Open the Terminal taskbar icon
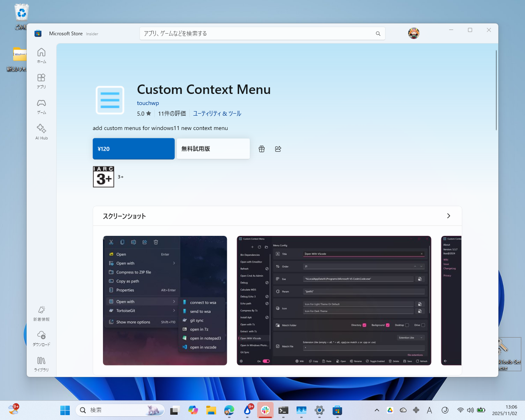Viewport: 525px width, 420px height. (x=283, y=410)
